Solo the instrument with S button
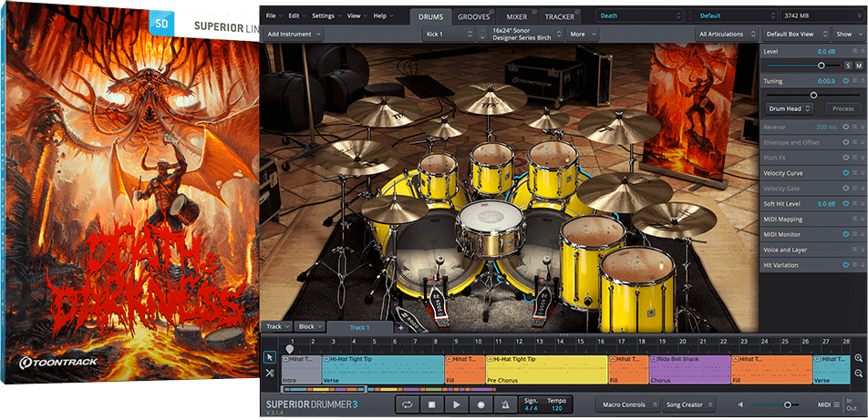 [848, 66]
